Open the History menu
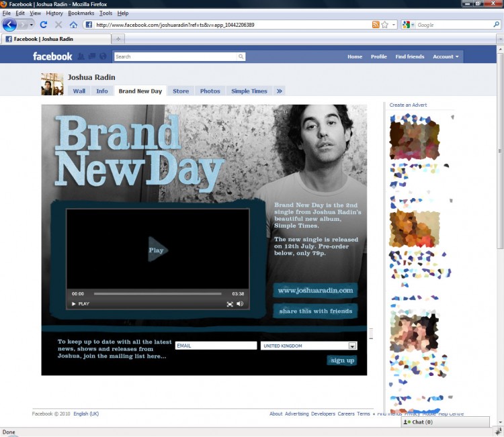 pos(54,13)
